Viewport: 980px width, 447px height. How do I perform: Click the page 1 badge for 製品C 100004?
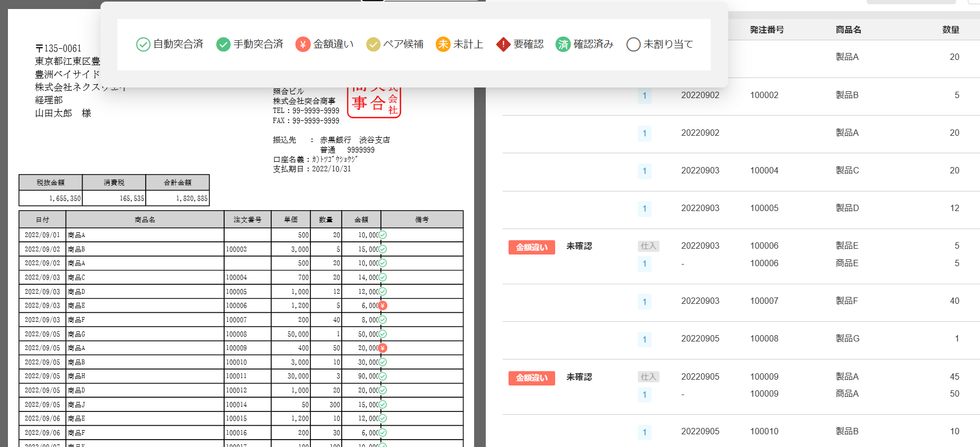click(x=645, y=171)
